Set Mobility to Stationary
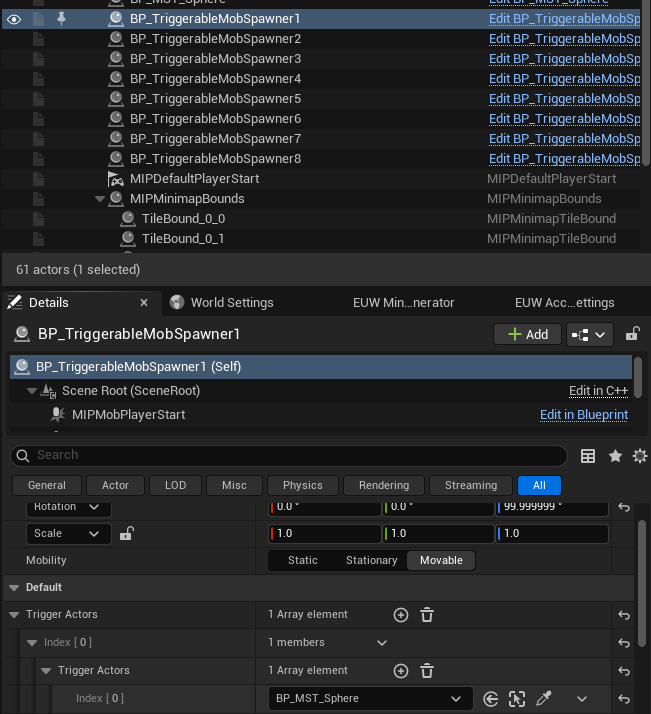Screen dimensions: 651x714 pos(371,561)
